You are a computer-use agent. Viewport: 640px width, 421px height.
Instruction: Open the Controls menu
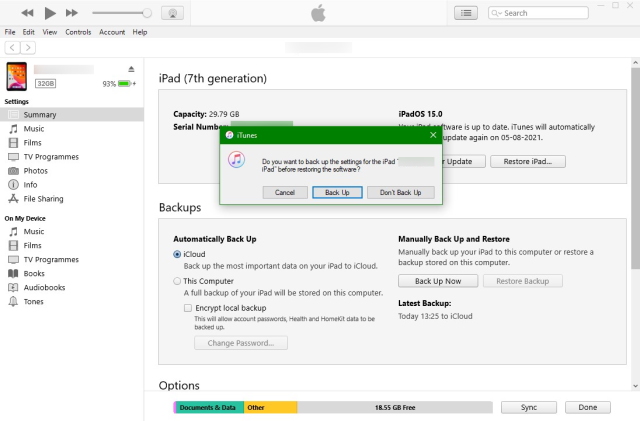pos(78,32)
